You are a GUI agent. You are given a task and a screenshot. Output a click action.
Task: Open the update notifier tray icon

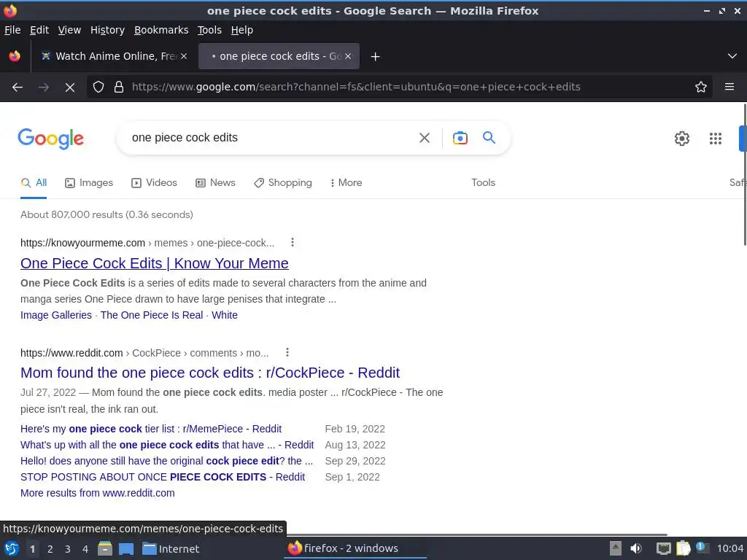(702, 548)
